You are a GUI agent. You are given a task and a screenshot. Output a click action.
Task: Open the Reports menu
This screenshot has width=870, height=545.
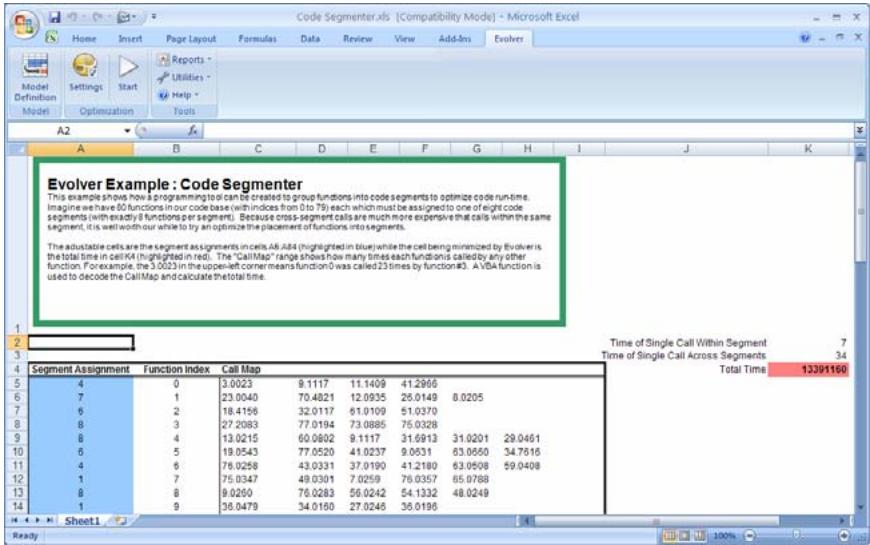click(x=184, y=59)
